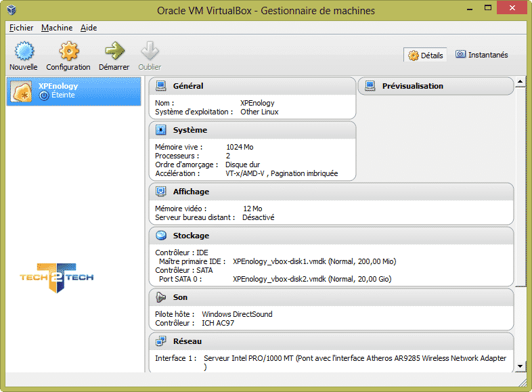This screenshot has height=392, width=532.
Task: Maximize the VirtualBox window
Action: (x=488, y=8)
